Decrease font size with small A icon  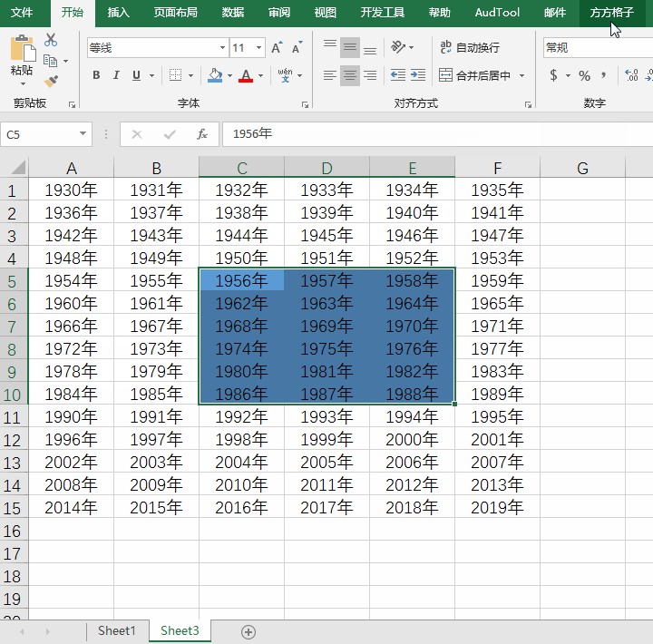[297, 47]
